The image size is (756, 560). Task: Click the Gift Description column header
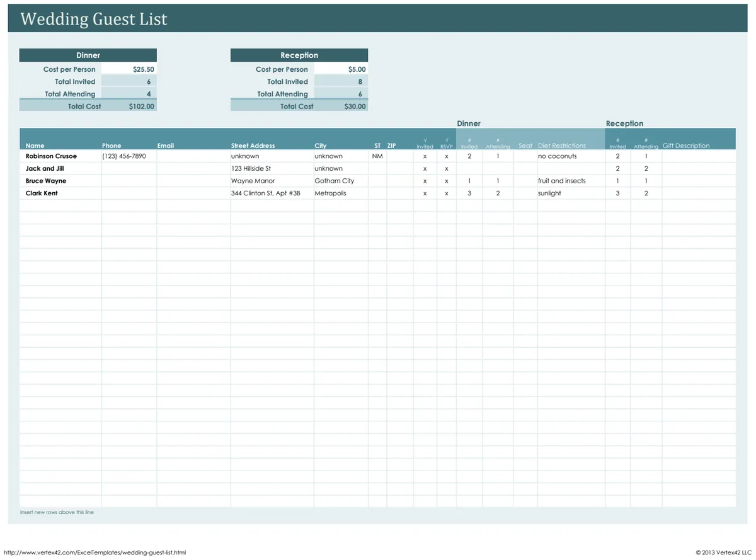(x=686, y=146)
